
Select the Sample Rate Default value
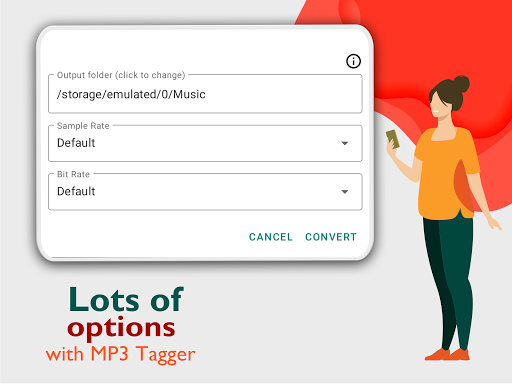pyautogui.click(x=76, y=143)
